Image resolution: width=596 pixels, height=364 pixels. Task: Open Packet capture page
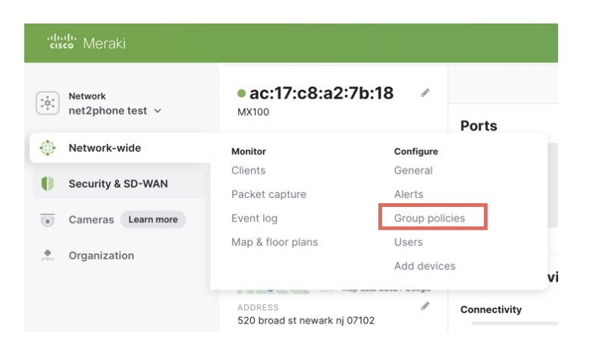pos(268,194)
